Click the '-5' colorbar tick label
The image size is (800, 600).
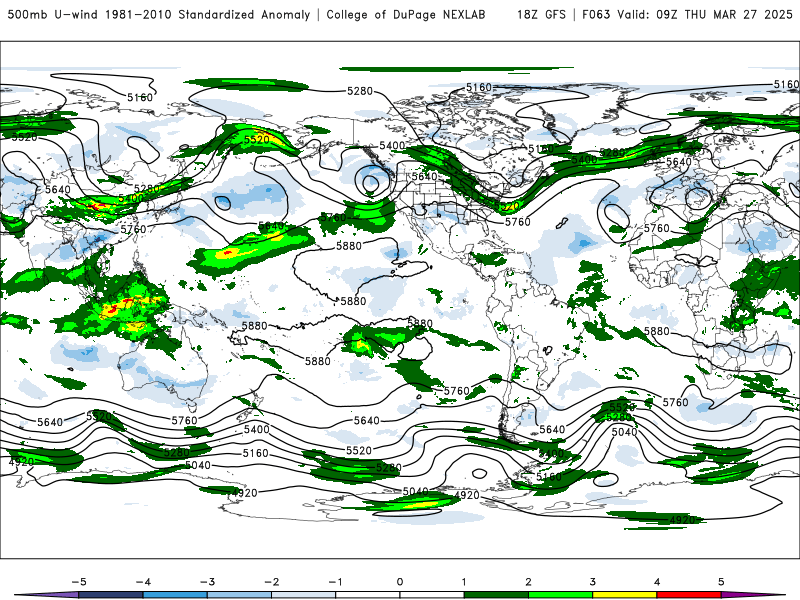[79, 582]
